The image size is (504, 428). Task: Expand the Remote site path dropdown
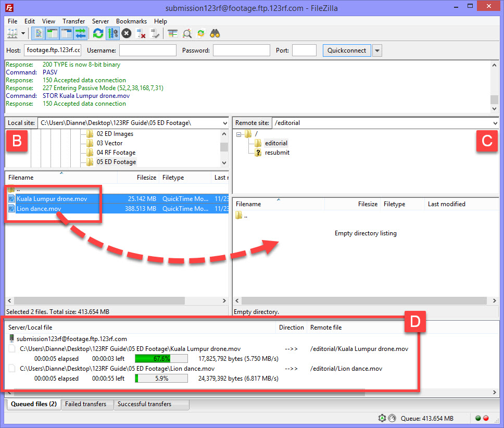pos(495,123)
